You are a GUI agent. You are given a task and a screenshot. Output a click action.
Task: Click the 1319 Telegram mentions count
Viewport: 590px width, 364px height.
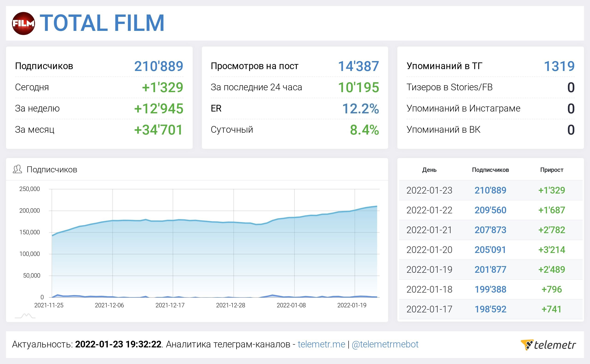(559, 66)
